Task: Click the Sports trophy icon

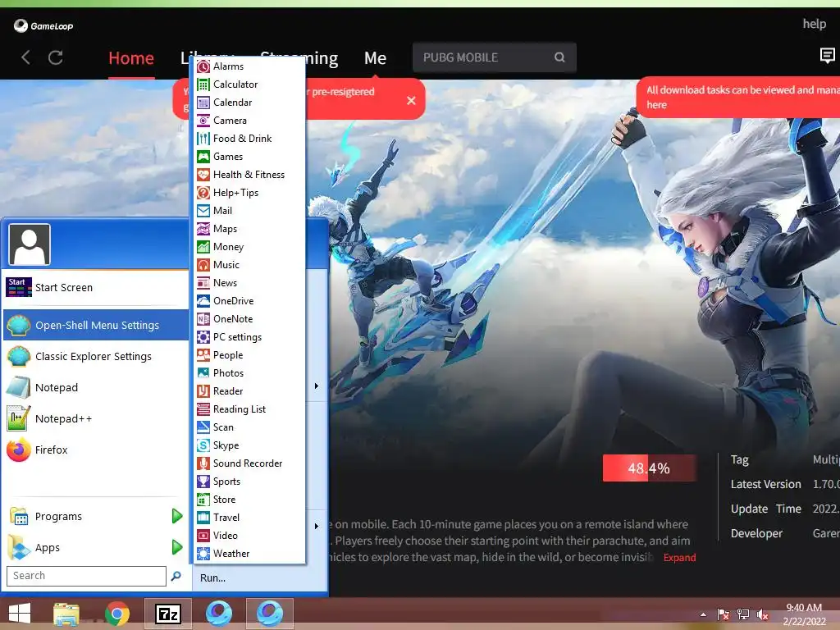Action: click(203, 481)
